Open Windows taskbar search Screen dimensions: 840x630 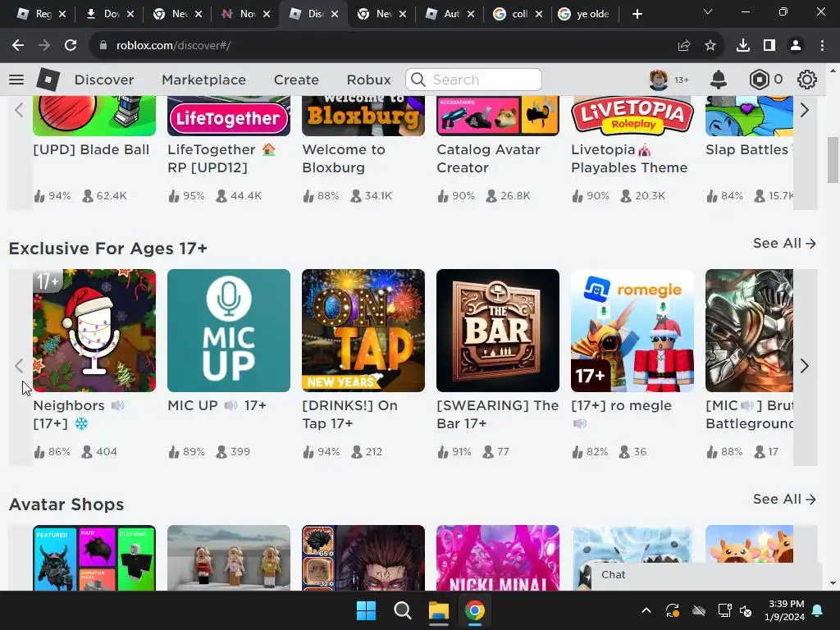402,610
